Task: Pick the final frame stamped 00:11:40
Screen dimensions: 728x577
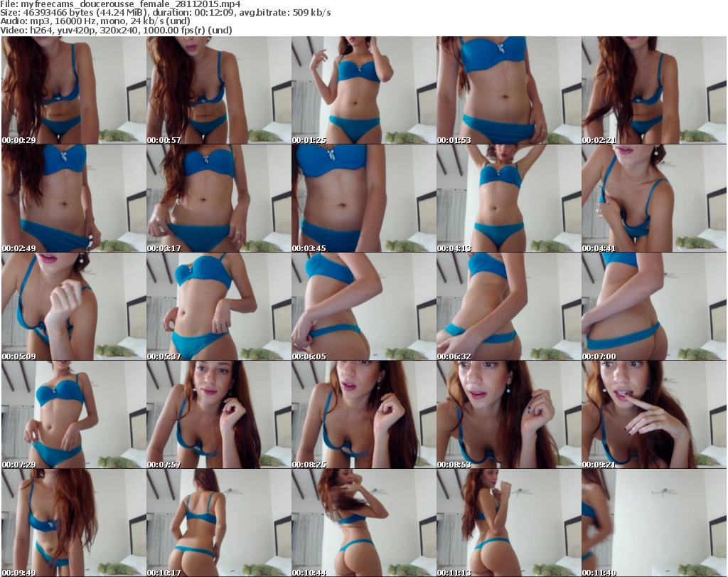Action: point(654,523)
